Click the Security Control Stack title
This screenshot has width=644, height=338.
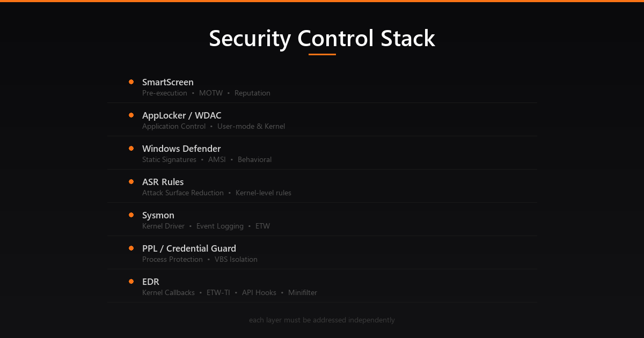[x=322, y=39]
